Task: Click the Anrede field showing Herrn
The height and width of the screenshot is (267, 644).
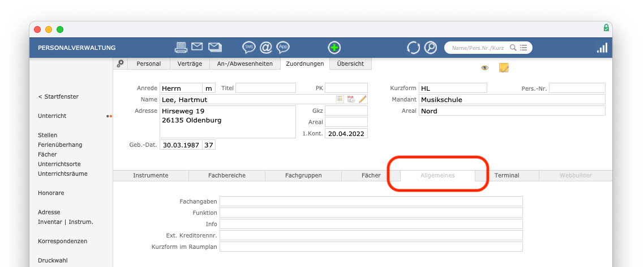Action: tap(181, 88)
